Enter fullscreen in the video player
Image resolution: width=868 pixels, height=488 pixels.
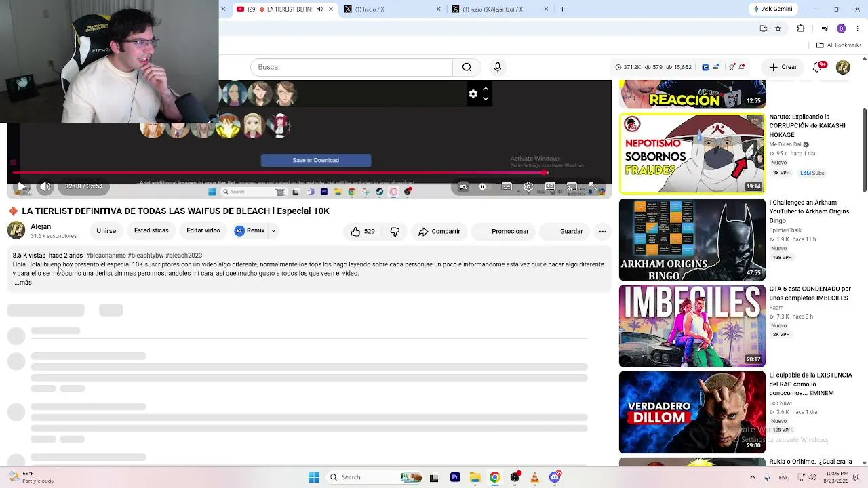(x=593, y=186)
